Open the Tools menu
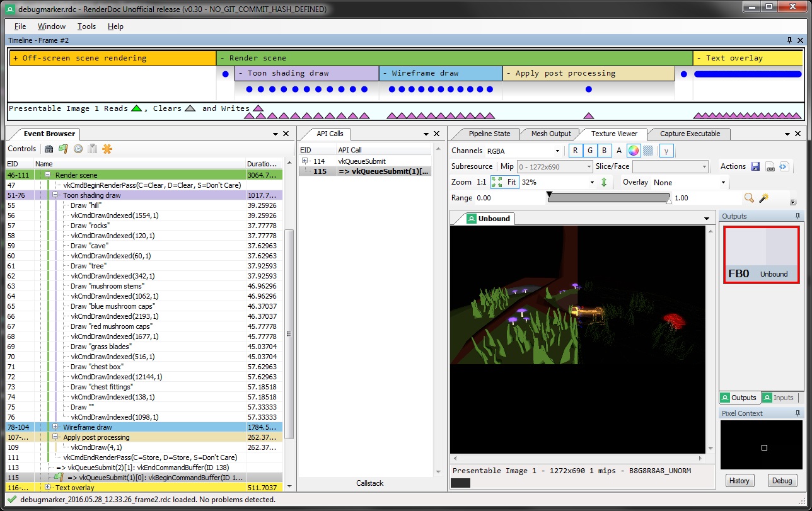812x511 pixels. [x=86, y=26]
